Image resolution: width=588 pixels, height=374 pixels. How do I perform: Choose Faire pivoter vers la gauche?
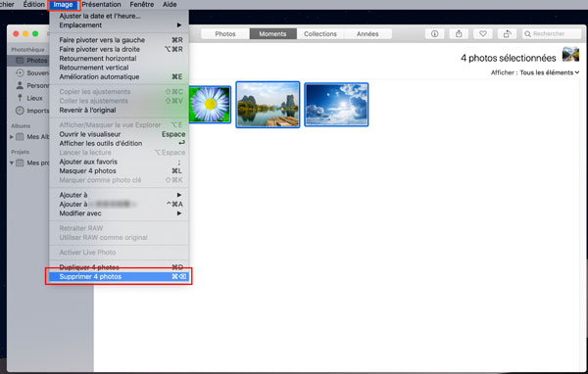[119, 40]
